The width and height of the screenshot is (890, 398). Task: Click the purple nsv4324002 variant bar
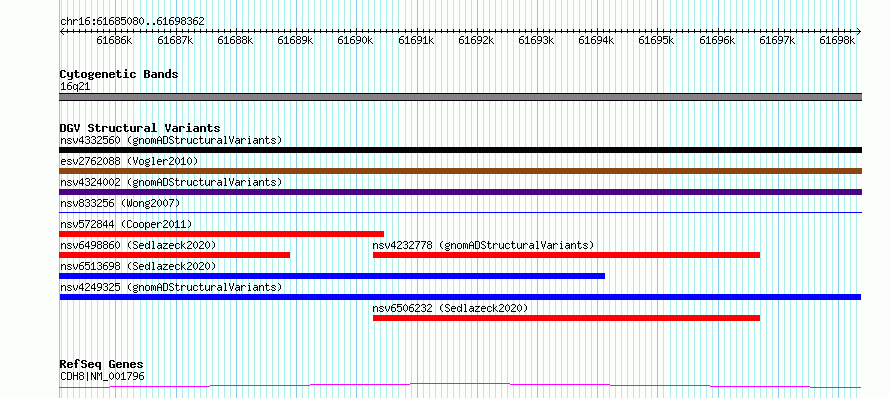pyautogui.click(x=460, y=192)
